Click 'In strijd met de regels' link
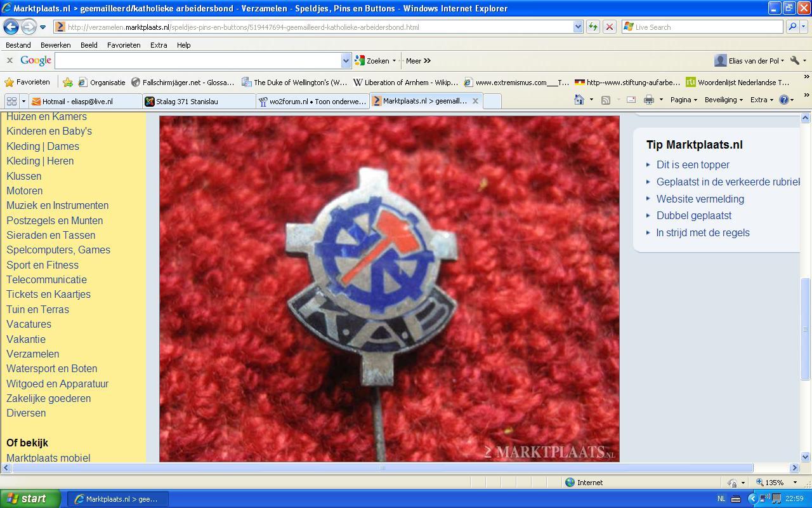812x508 pixels. (x=703, y=232)
